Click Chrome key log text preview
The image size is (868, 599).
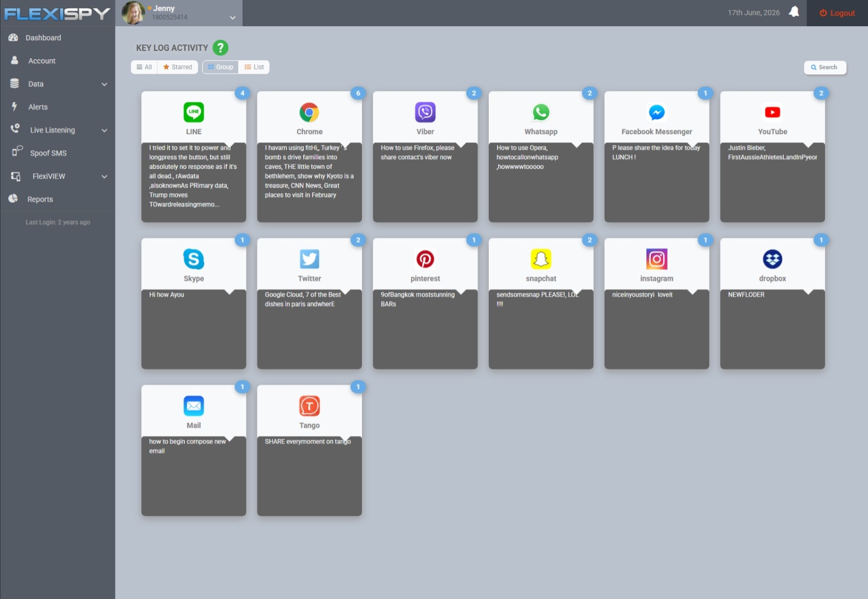309,171
